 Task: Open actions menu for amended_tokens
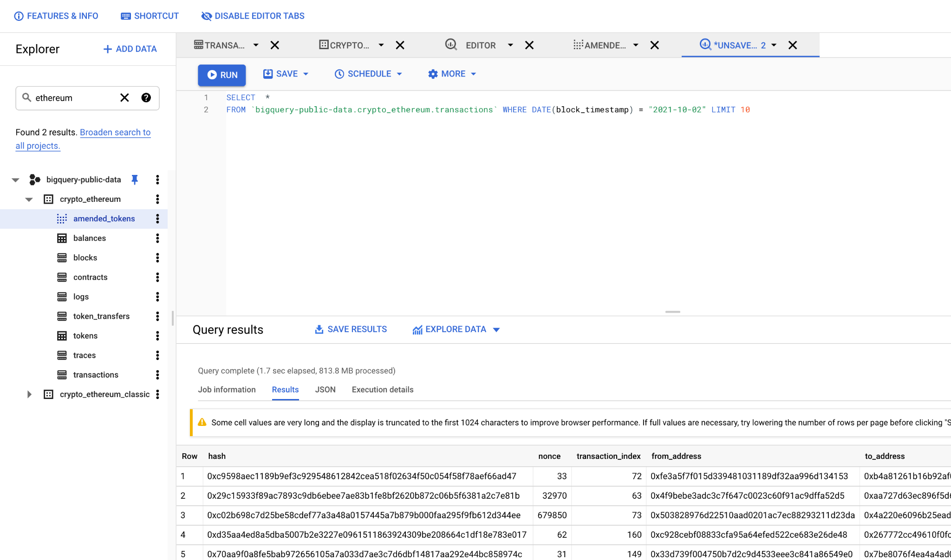(157, 219)
